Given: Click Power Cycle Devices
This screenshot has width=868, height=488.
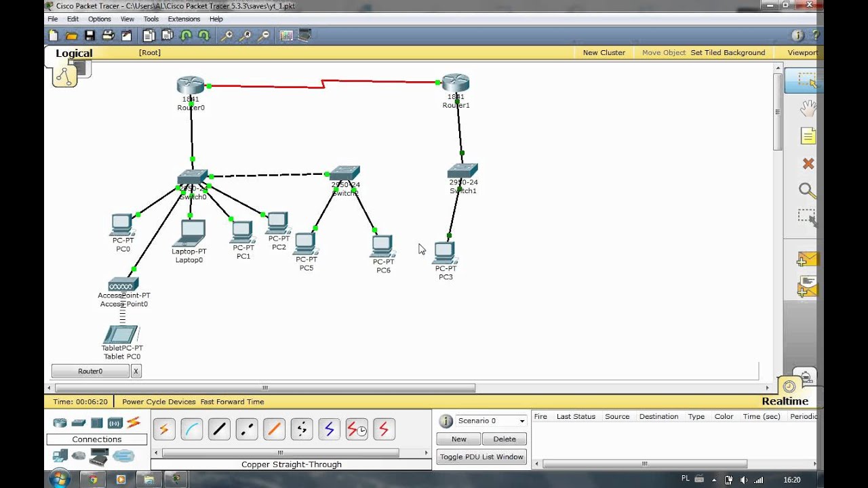Looking at the screenshot, I should [x=159, y=402].
